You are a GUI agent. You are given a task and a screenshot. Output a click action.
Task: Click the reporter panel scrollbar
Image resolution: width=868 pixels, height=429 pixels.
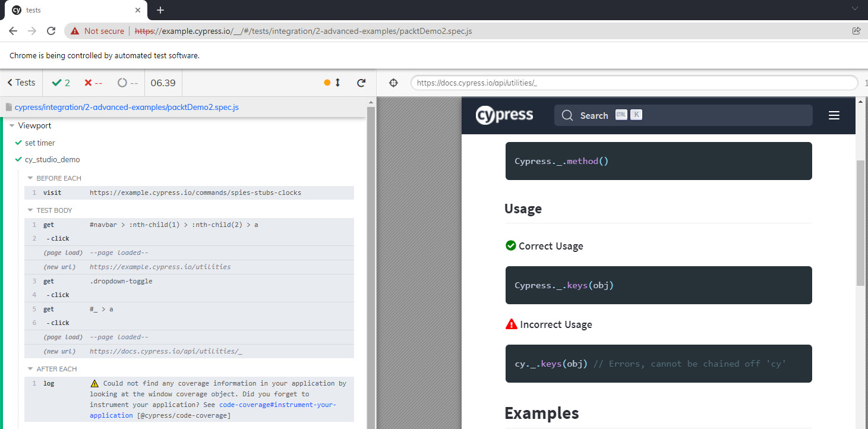click(x=371, y=267)
